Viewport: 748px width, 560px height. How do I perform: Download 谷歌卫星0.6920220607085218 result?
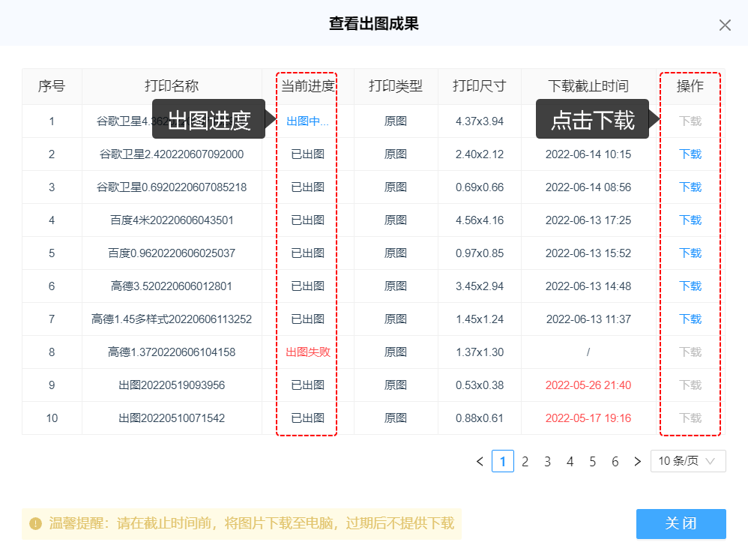[690, 187]
